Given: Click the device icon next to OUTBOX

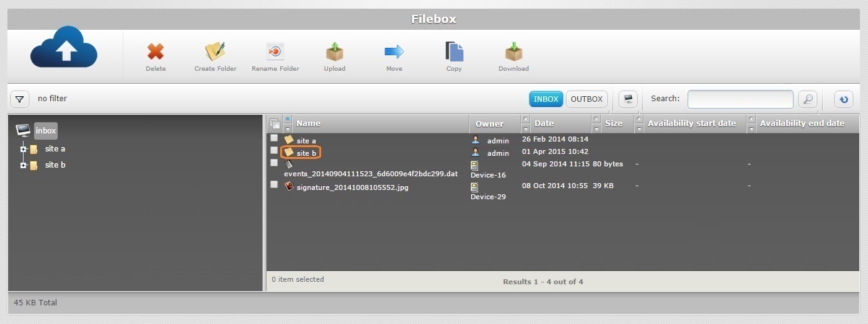Looking at the screenshot, I should point(629,99).
